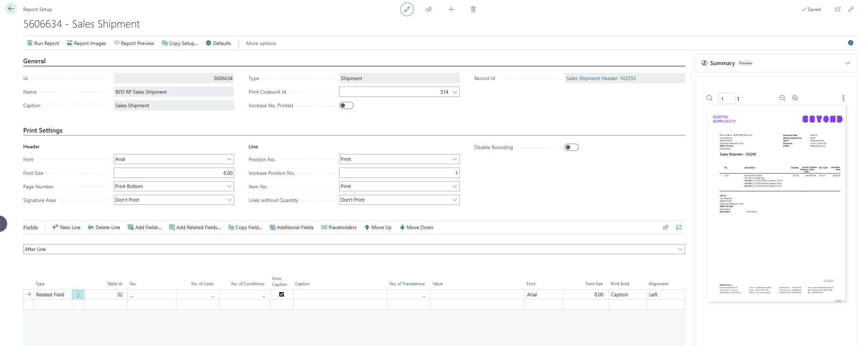This screenshot has height=346, width=868.
Task: Zoom out on the report preview
Action: [x=782, y=98]
